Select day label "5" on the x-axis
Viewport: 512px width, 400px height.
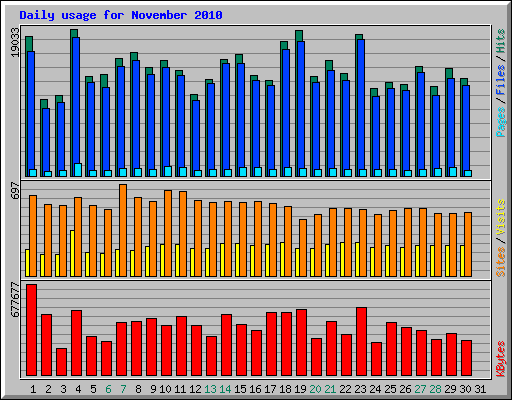pyautogui.click(x=93, y=389)
